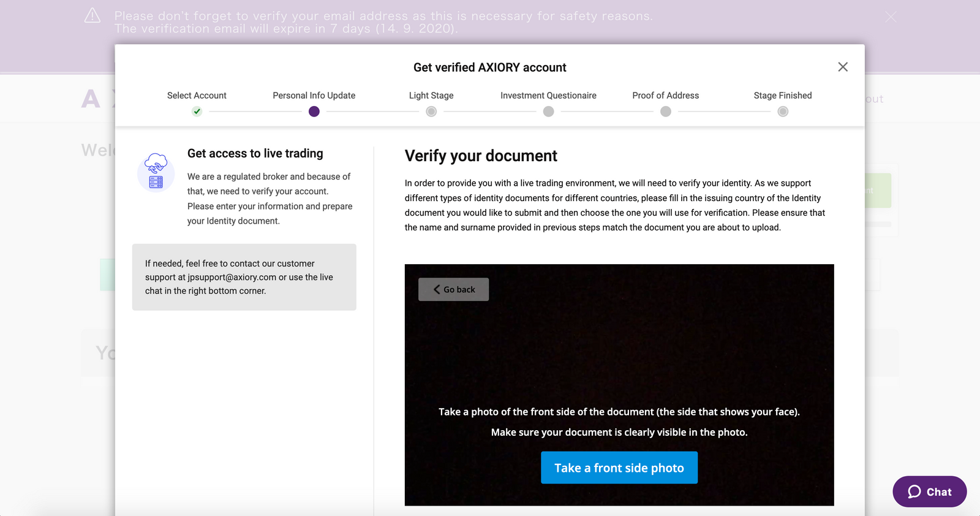Open the live Chat widget

point(930,491)
